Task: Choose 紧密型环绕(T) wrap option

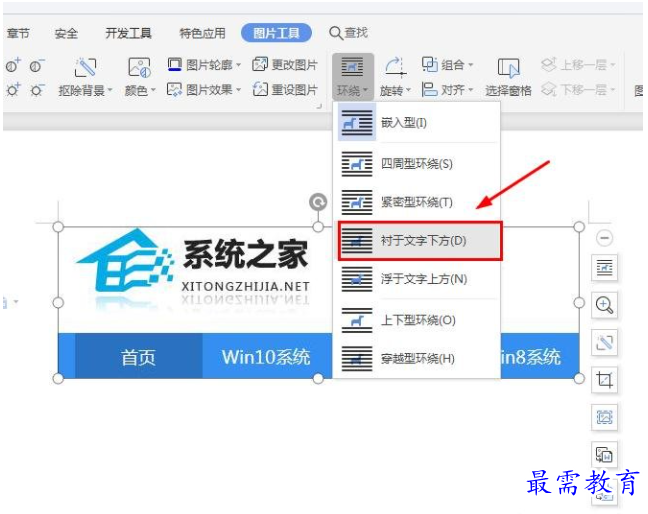Action: (x=417, y=202)
